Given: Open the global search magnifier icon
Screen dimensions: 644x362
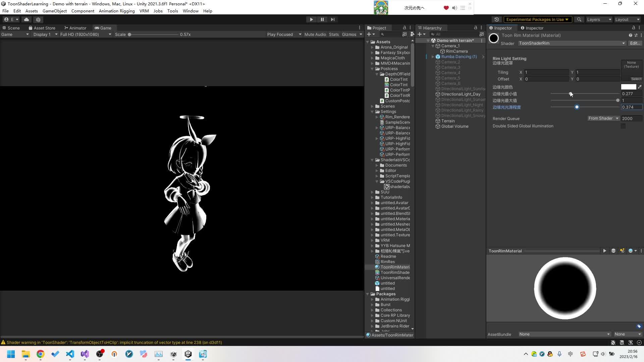Looking at the screenshot, I should click(579, 19).
